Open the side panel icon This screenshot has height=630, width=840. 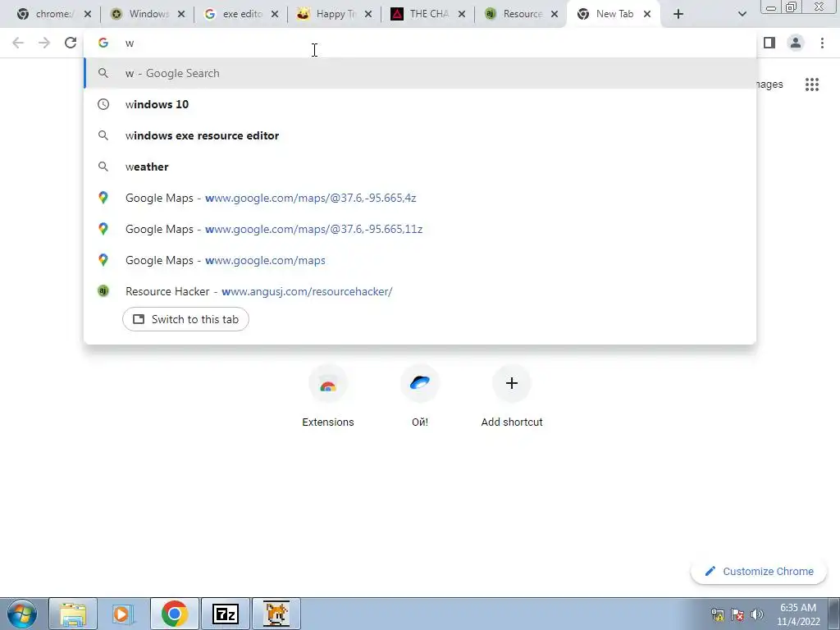click(769, 43)
